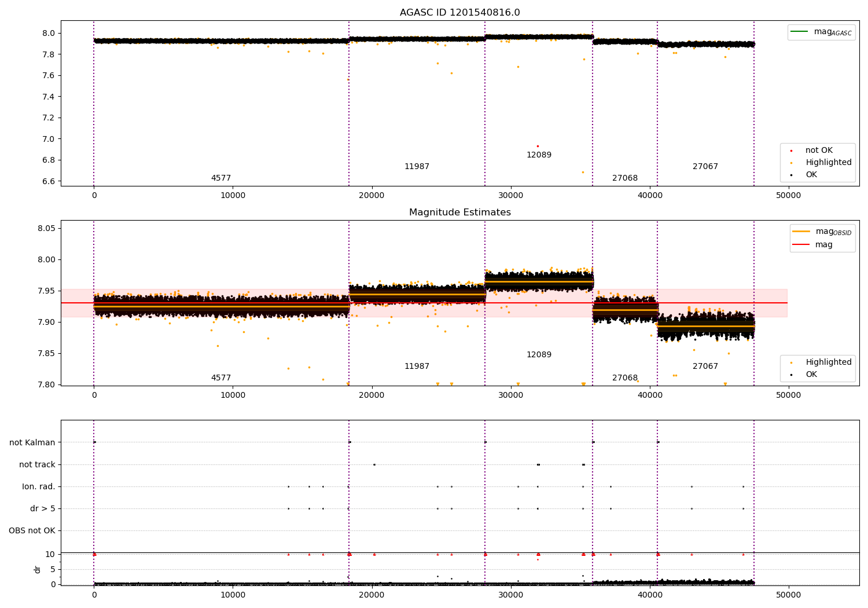Select 'OK' legend entry in middle plot
Image resolution: width=868 pixels, height=608 pixels.
(804, 375)
